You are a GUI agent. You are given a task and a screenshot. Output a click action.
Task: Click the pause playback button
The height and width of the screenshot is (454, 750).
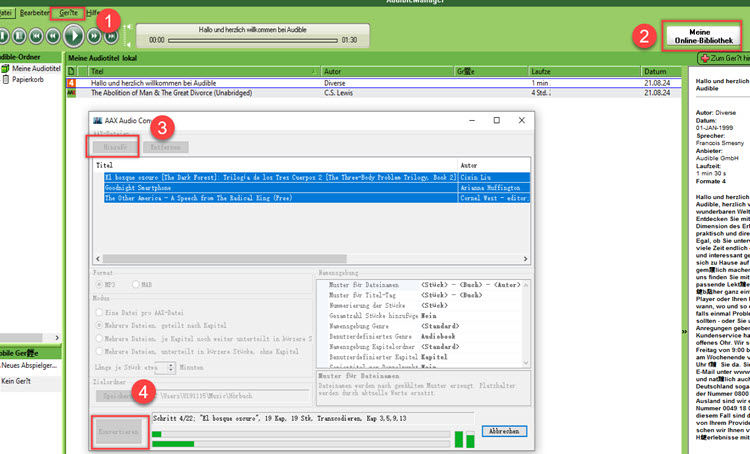point(19,36)
